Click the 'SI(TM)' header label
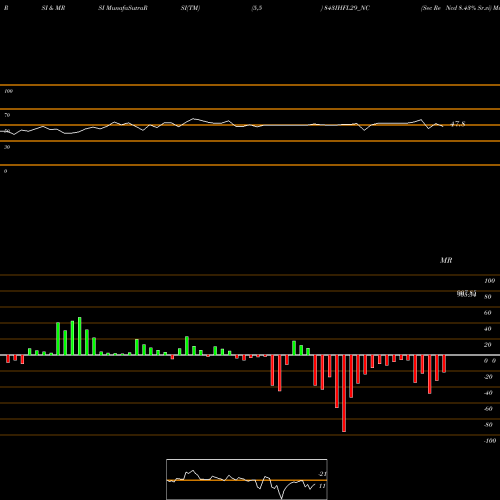The image size is (500, 500). click(190, 8)
